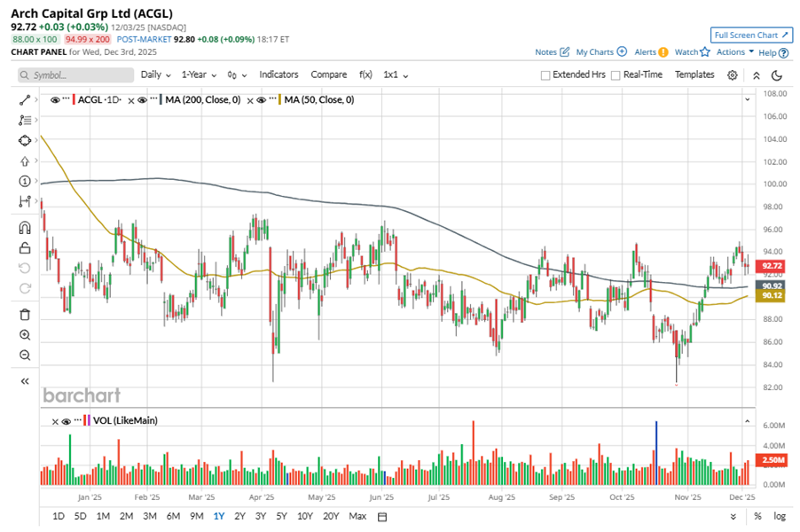The height and width of the screenshot is (532, 800).
Task: Collapse the volume pane chevron
Action: click(748, 421)
